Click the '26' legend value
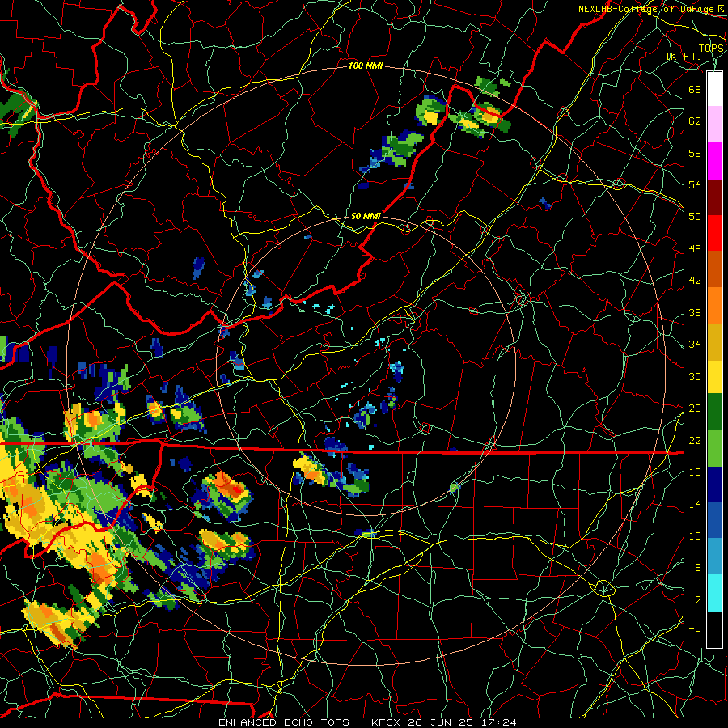728x728 pixels. tap(695, 408)
